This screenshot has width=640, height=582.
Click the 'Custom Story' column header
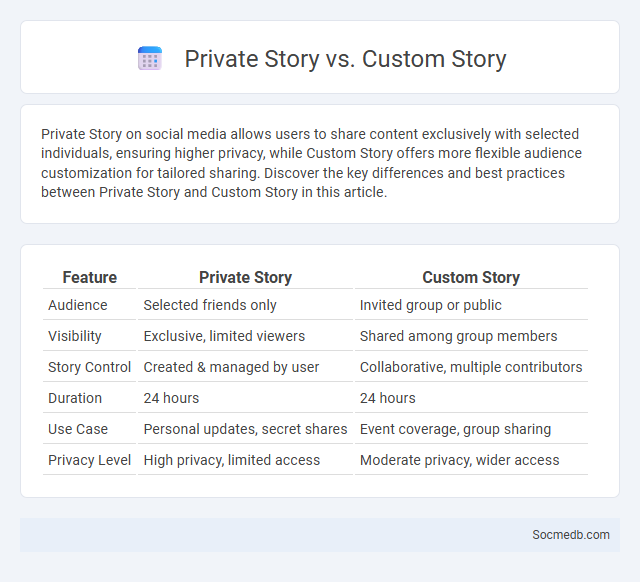click(471, 278)
